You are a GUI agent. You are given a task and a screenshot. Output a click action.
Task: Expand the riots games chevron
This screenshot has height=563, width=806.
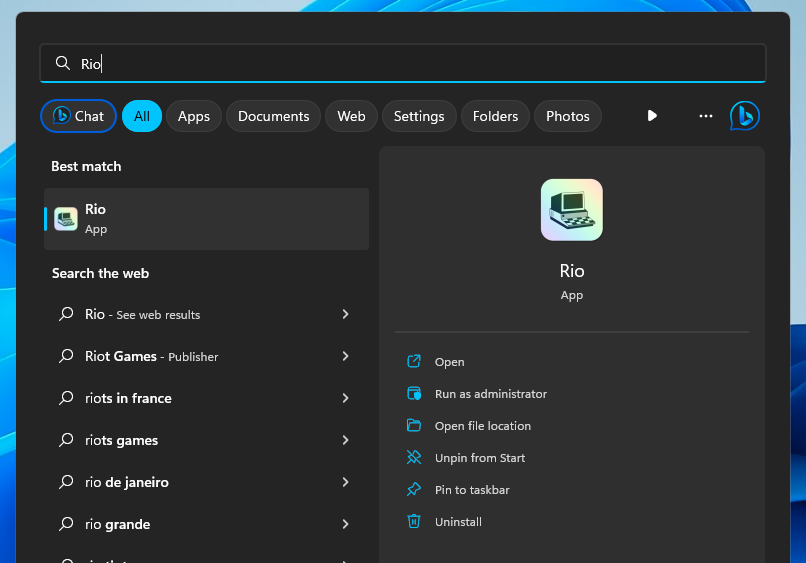[345, 440]
